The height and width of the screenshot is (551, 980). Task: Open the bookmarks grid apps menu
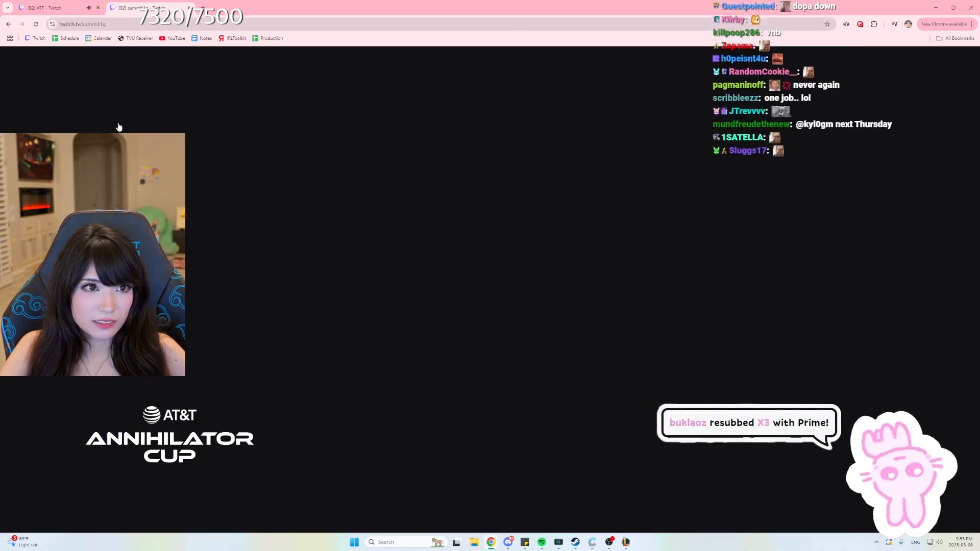(9, 38)
